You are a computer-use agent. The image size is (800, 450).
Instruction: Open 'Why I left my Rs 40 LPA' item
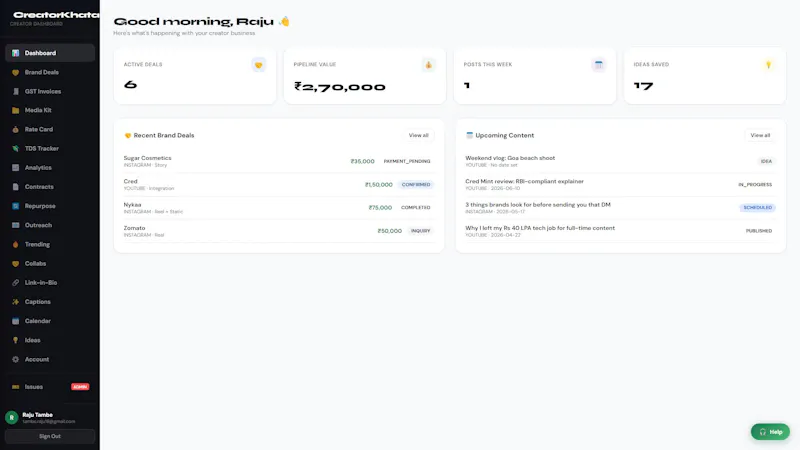620,231
